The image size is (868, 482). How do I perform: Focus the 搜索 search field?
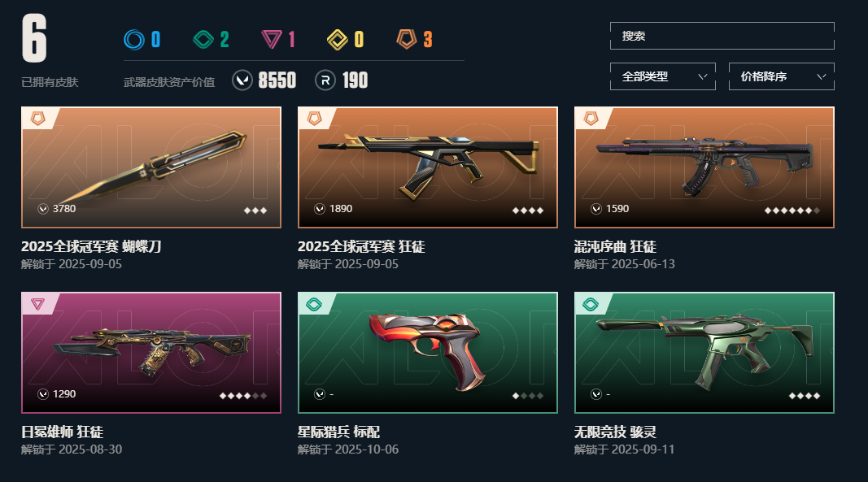722,36
